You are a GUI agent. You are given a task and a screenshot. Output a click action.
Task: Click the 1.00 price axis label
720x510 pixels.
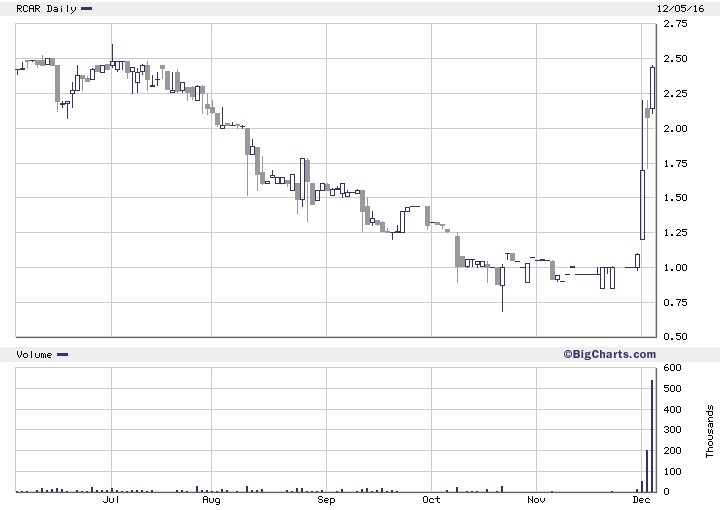tap(675, 267)
